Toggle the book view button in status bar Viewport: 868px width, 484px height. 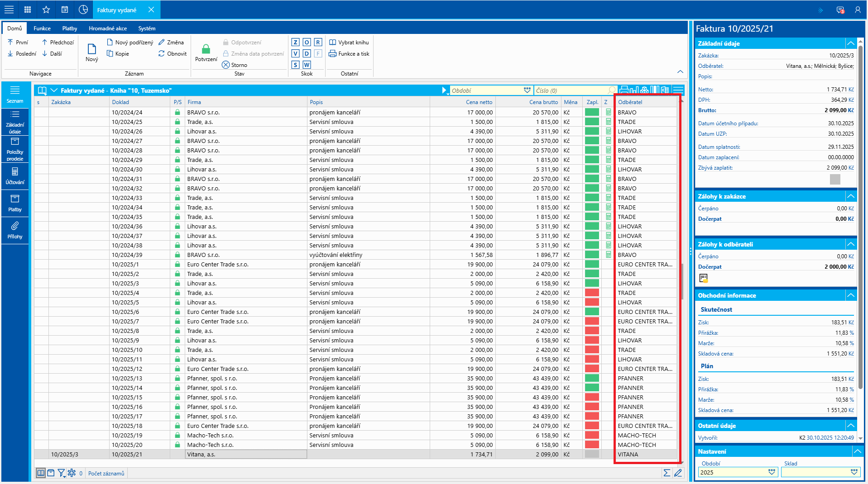point(41,473)
